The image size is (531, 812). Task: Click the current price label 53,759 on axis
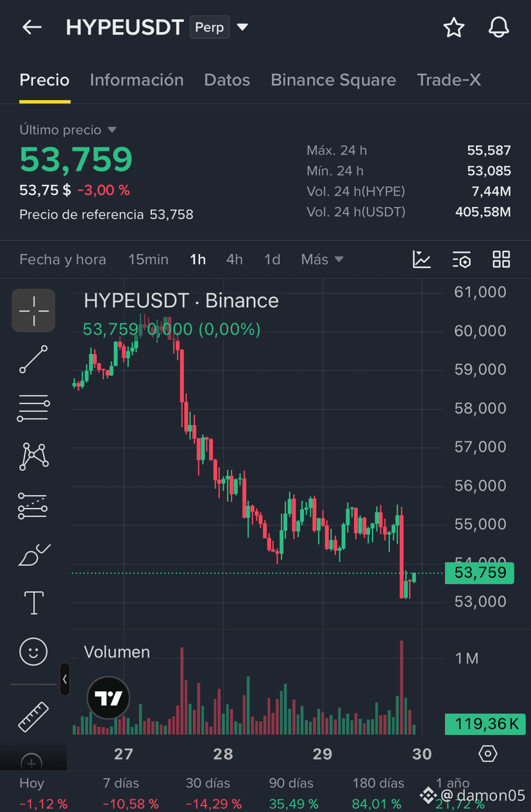(480, 573)
